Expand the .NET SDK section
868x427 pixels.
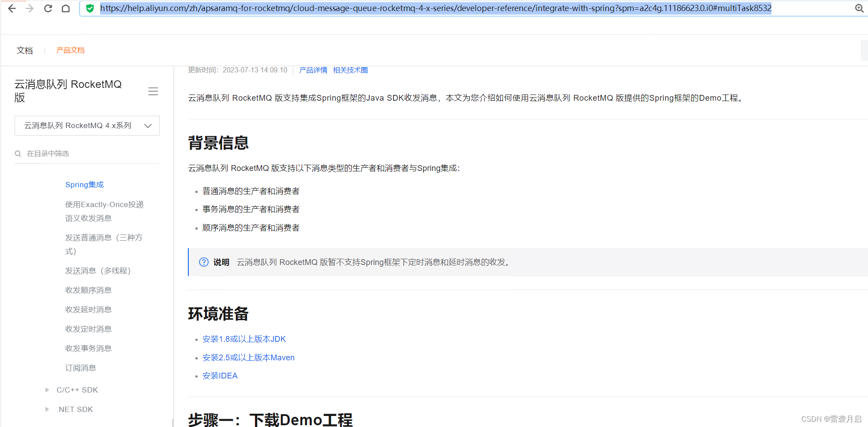[x=47, y=409]
